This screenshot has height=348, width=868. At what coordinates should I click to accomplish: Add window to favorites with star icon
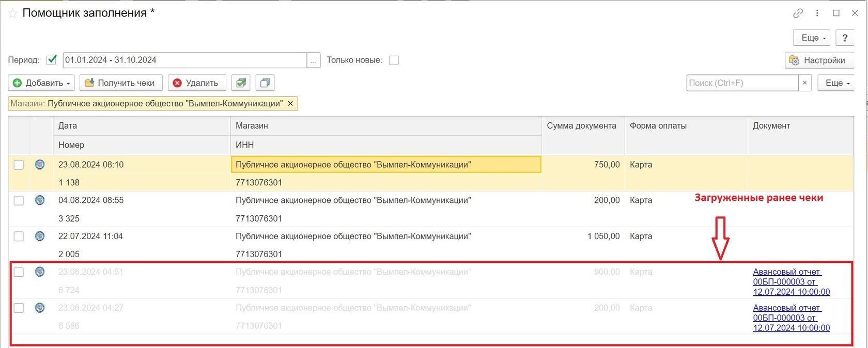tap(12, 14)
